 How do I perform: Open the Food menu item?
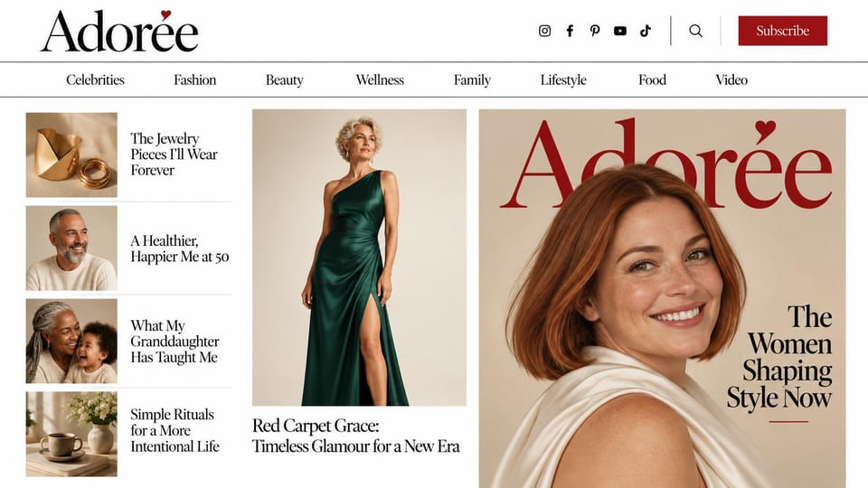[652, 80]
